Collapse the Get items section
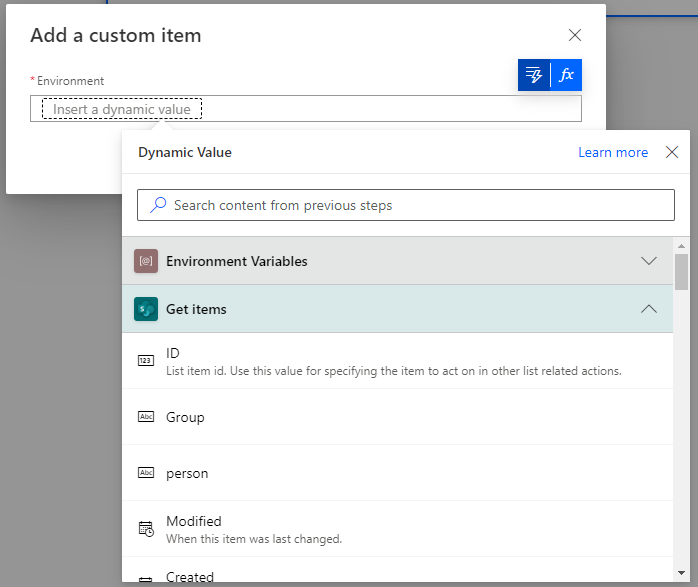The height and width of the screenshot is (587, 698). (649, 309)
